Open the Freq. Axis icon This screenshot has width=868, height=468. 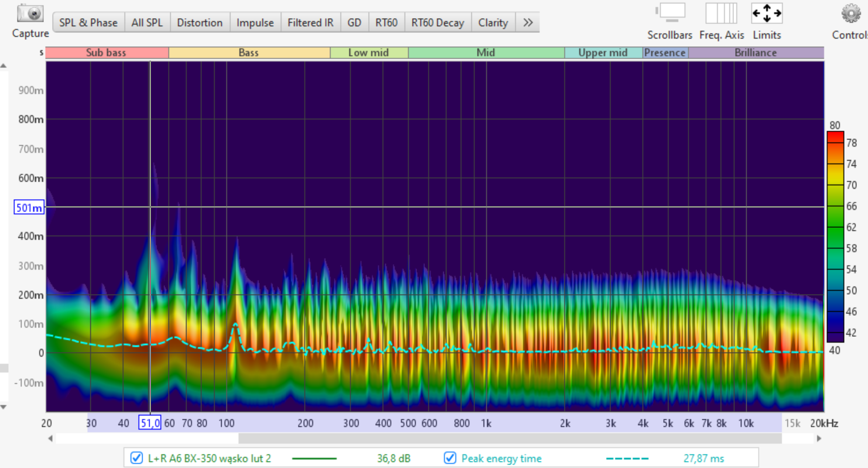(x=721, y=13)
